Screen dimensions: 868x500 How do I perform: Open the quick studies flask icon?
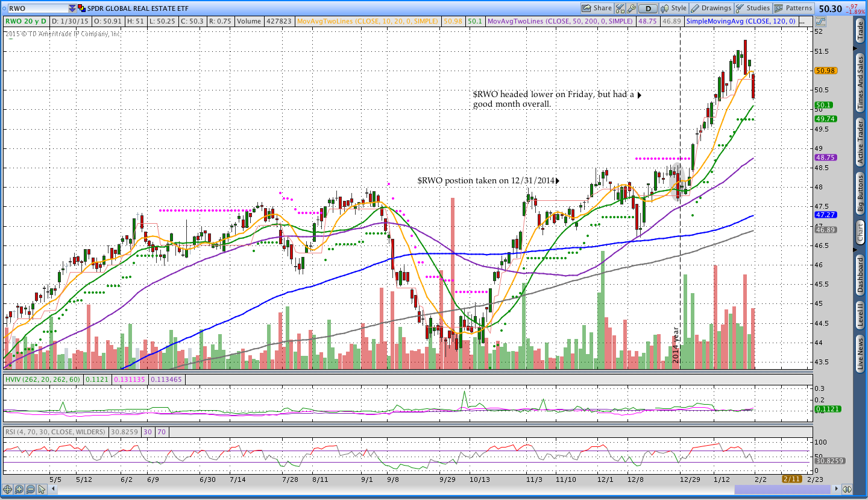point(620,8)
